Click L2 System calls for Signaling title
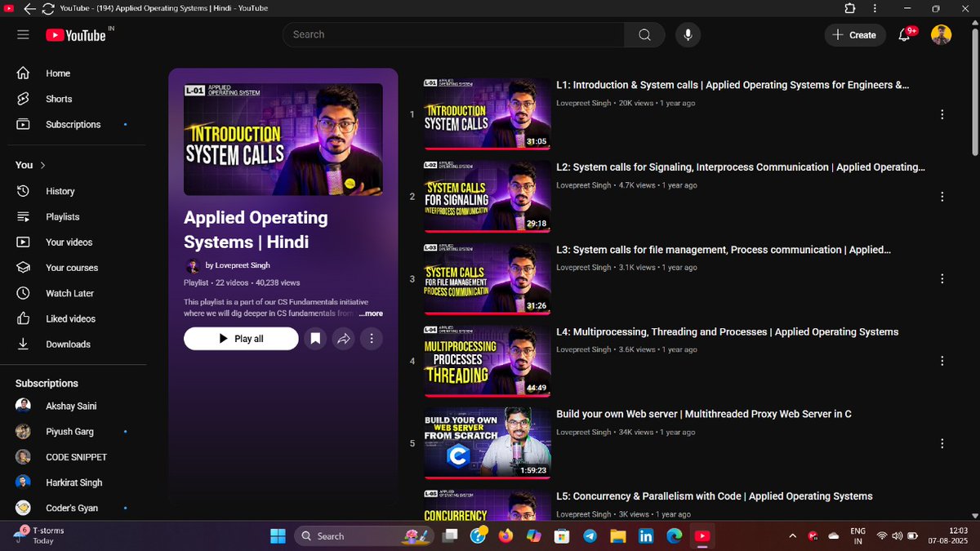This screenshot has width=980, height=551. point(741,167)
